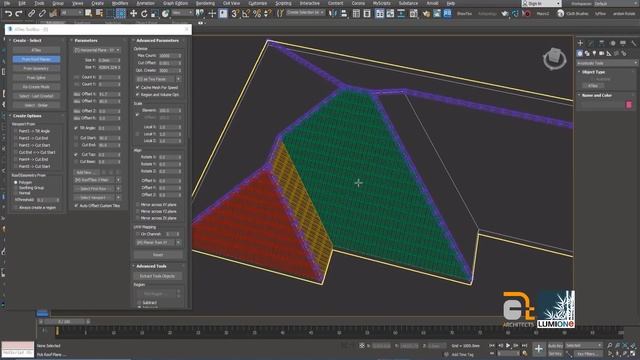Open the Render Setup teapot icon
This screenshot has height=360, width=640.
[x=426, y=13]
